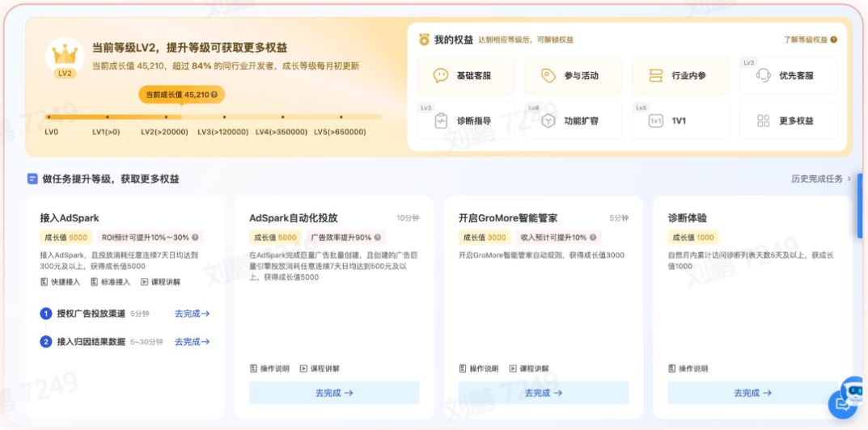Viewport: 868px width, 430px height.
Task: Click 去完成 for 接入归因结果数据
Action: tap(192, 342)
